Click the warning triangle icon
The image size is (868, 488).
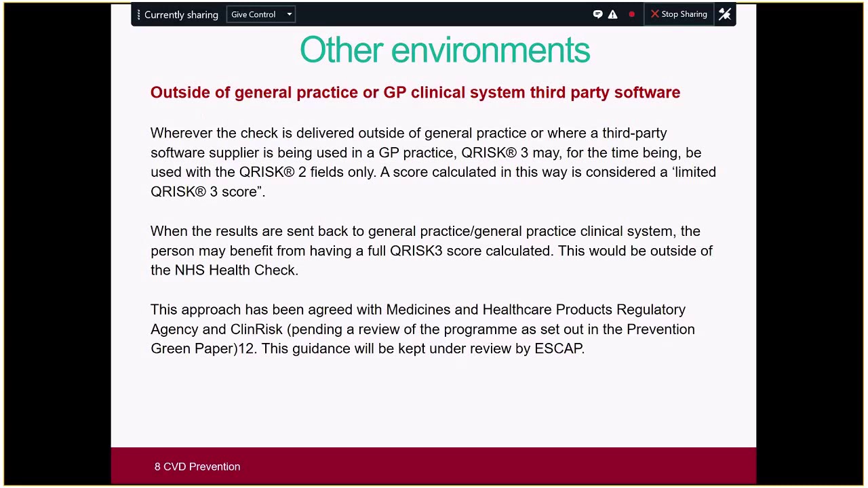point(613,14)
